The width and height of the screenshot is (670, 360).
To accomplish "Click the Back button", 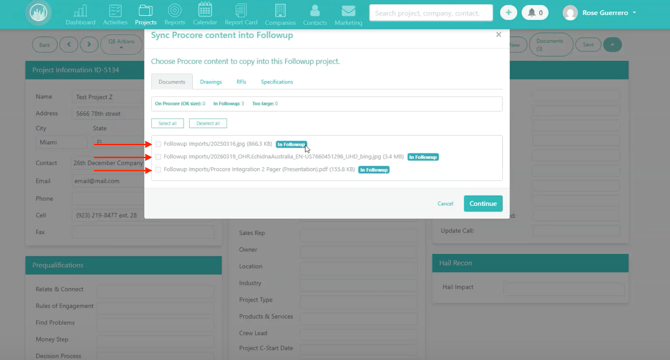I will (x=45, y=45).
